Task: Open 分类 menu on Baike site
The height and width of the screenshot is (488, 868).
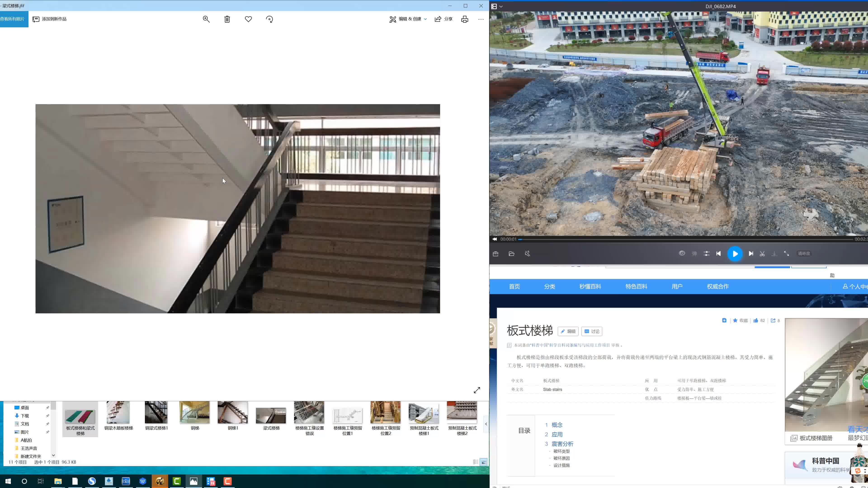Action: 549,287
